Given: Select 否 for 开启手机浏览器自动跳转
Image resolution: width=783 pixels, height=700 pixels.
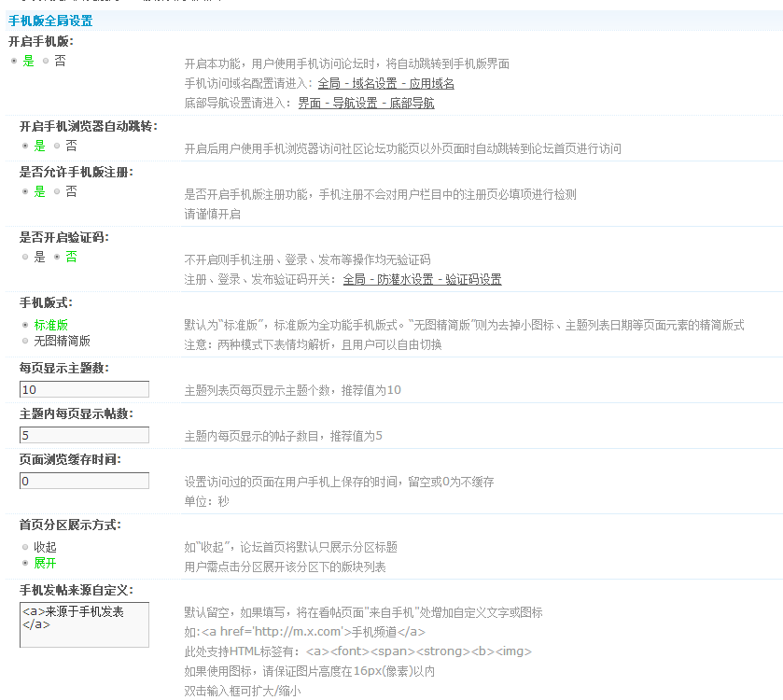Looking at the screenshot, I should pyautogui.click(x=57, y=146).
